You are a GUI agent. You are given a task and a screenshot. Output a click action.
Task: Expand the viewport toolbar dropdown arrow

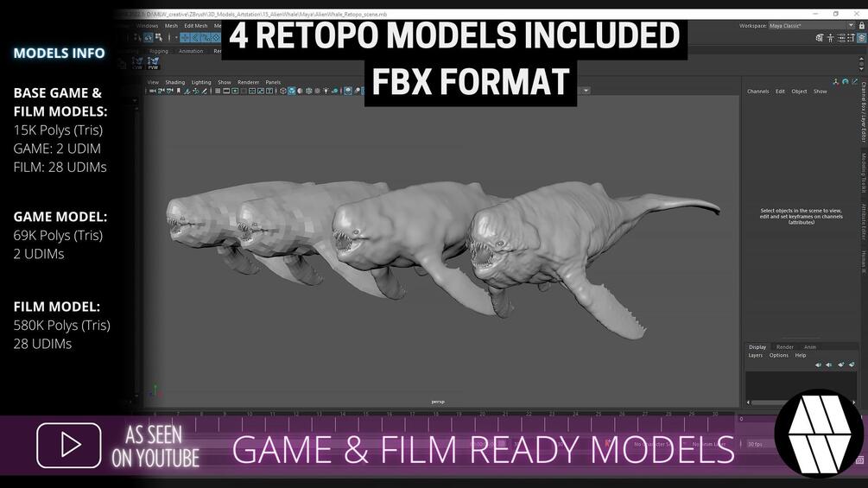586,90
